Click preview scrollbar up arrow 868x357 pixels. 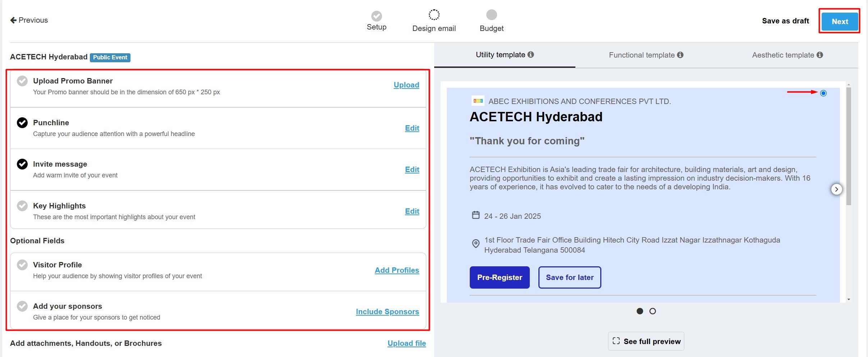point(849,85)
